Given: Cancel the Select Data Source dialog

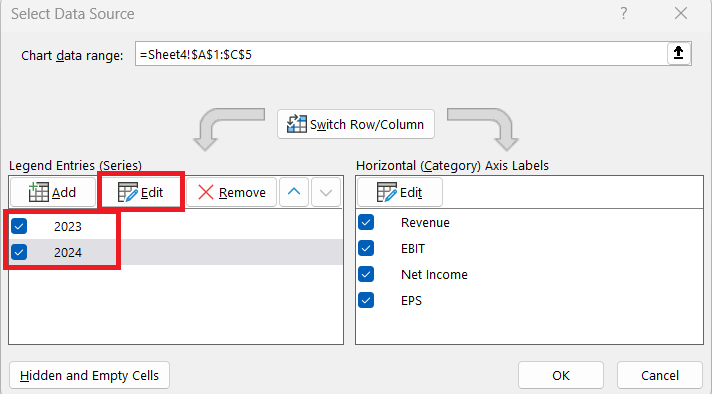Looking at the screenshot, I should [660, 375].
